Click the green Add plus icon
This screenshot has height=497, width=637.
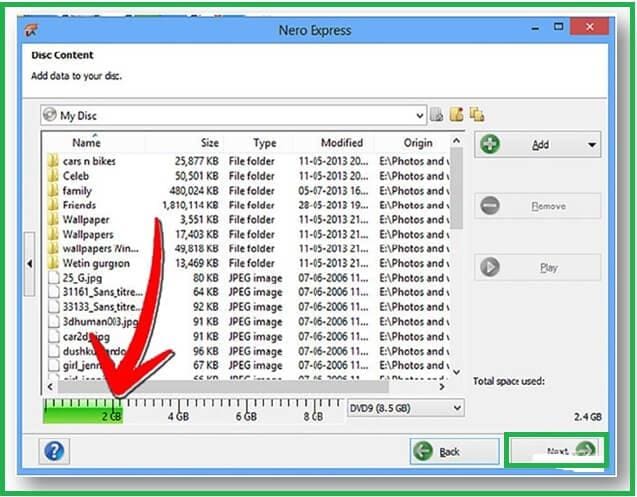(490, 144)
